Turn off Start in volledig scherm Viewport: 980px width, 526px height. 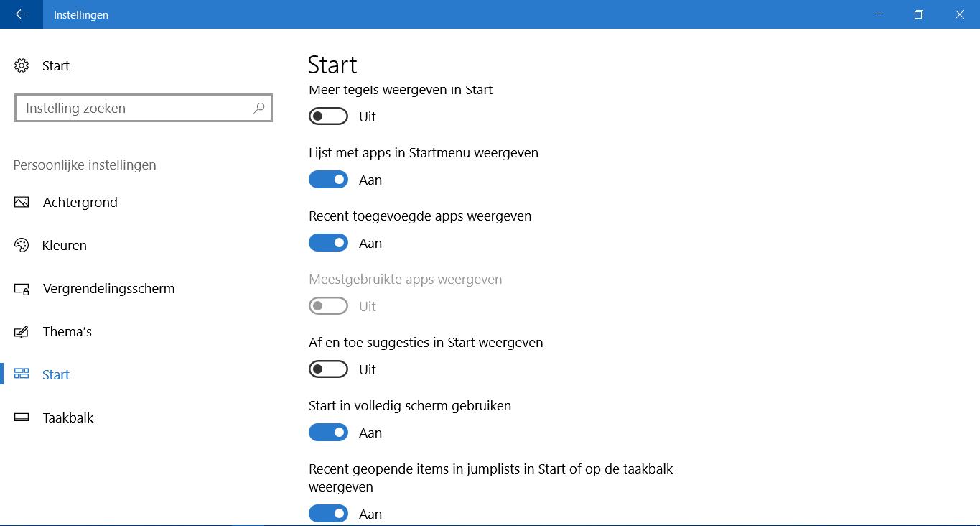coord(328,433)
